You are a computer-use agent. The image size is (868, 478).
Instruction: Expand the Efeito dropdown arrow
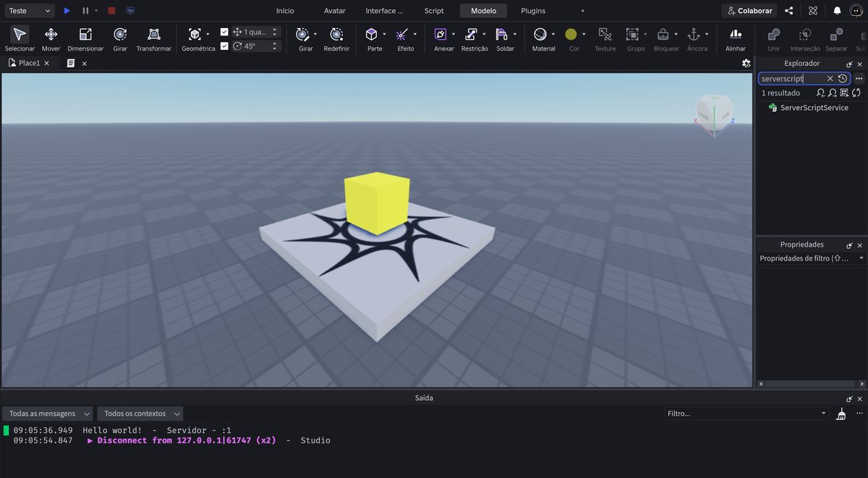pyautogui.click(x=416, y=34)
